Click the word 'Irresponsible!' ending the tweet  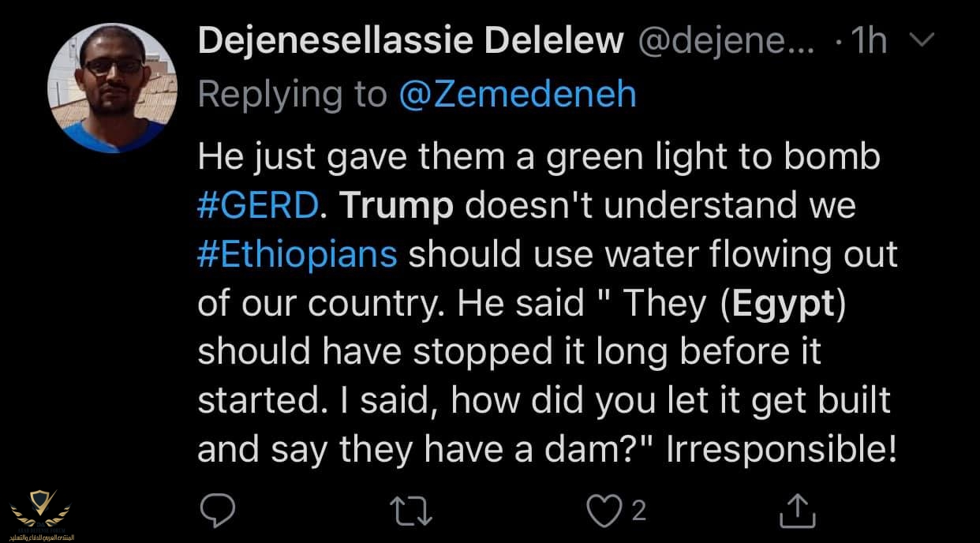click(x=782, y=449)
